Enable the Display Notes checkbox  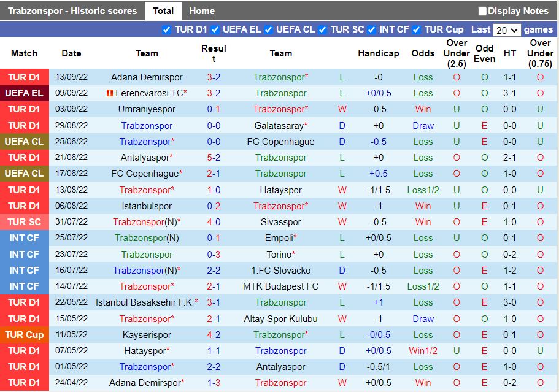[x=482, y=10]
